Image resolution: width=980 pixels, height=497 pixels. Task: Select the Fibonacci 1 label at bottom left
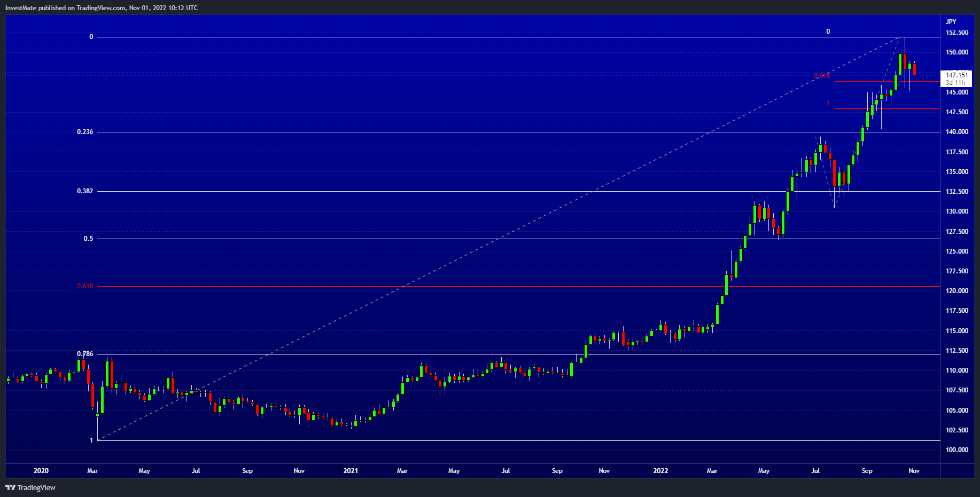pyautogui.click(x=91, y=440)
